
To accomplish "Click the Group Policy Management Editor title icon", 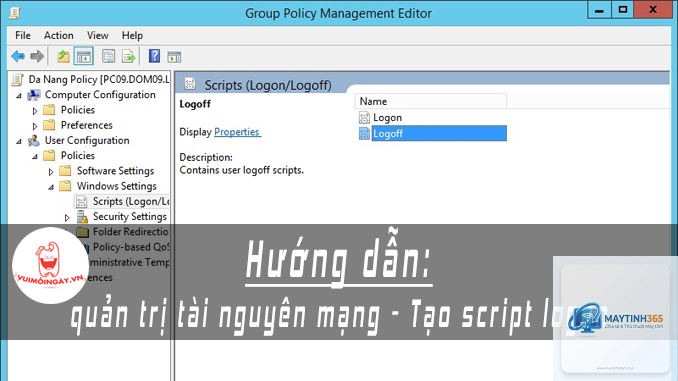I will tap(15, 13).
